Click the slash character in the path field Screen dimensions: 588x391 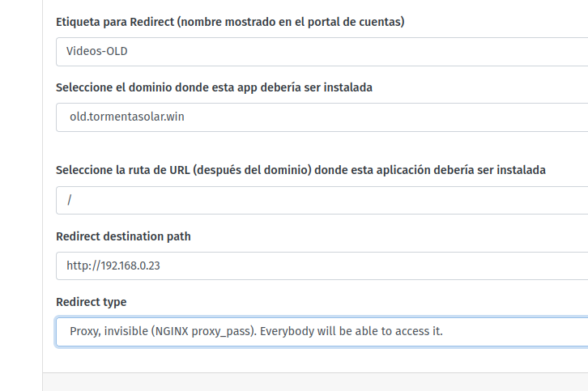tap(70, 200)
